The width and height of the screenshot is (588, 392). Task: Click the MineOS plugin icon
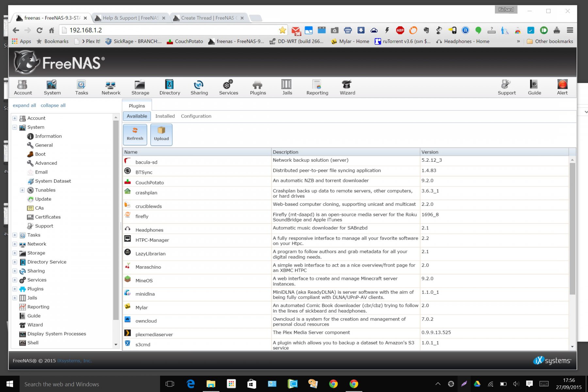[x=127, y=279]
